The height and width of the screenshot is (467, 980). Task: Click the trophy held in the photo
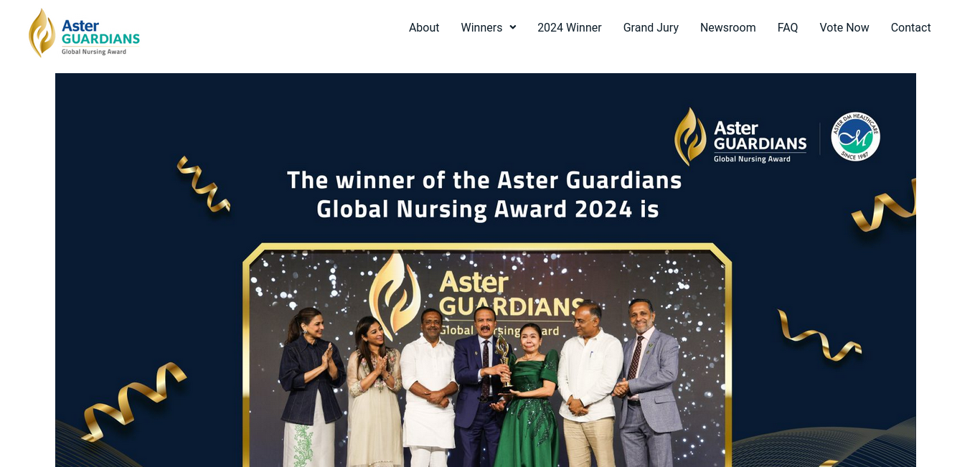[504, 362]
